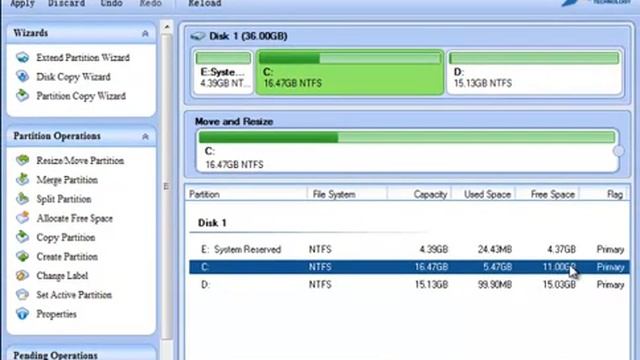Click the Change Label icon
This screenshot has width=640, height=360.
click(22, 275)
